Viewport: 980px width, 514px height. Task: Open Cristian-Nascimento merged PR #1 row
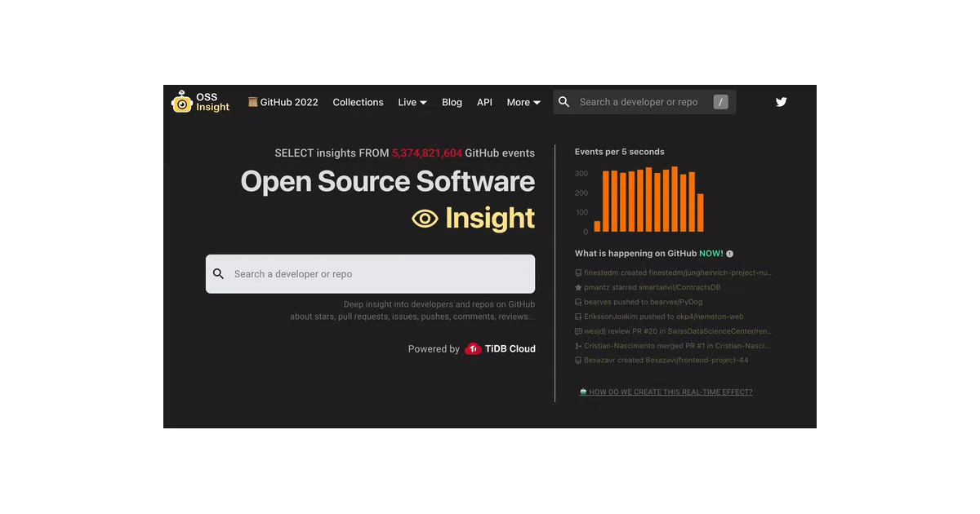click(674, 346)
